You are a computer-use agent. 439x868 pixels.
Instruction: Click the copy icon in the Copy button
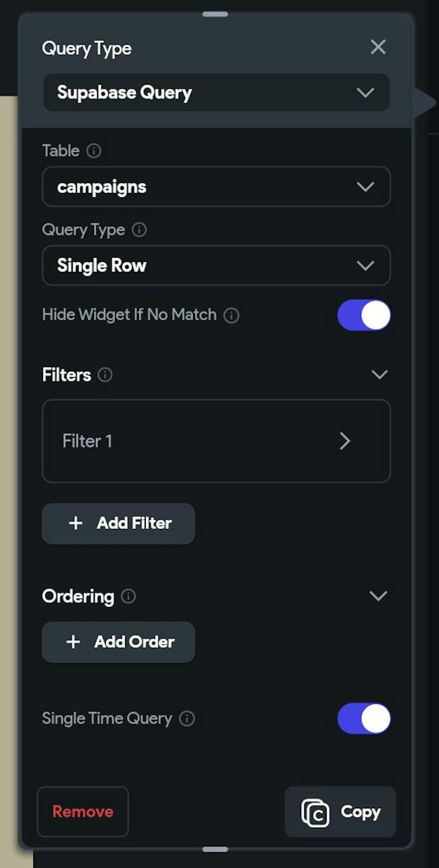315,813
